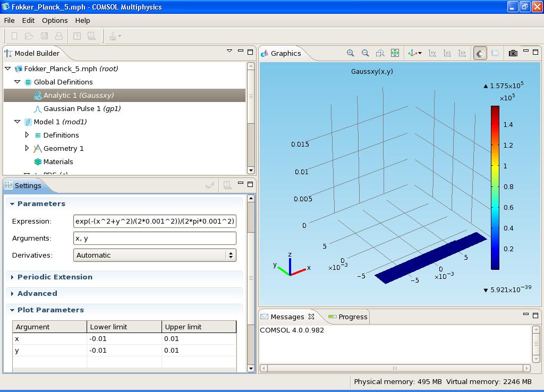The height and width of the screenshot is (392, 544).
Task: Click Zoom Out in Graphics toolbar
Action: 365,53
